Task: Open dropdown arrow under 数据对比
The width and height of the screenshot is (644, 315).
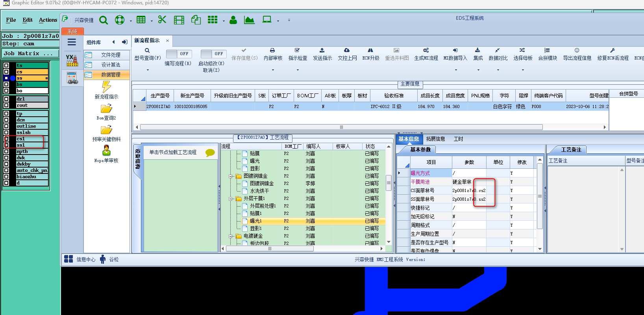Action: (498, 70)
